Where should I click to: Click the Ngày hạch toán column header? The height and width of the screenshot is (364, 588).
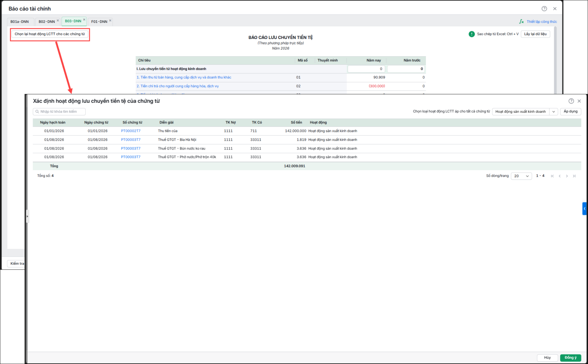(x=53, y=123)
